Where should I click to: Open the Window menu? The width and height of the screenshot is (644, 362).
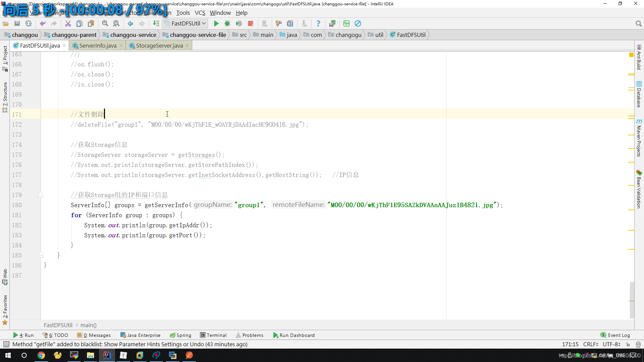point(220,13)
